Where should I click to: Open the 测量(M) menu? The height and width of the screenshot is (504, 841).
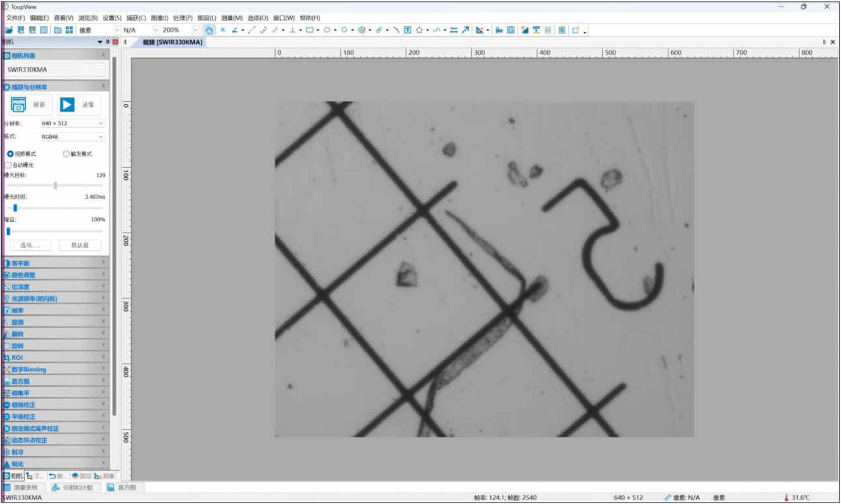pyautogui.click(x=231, y=18)
